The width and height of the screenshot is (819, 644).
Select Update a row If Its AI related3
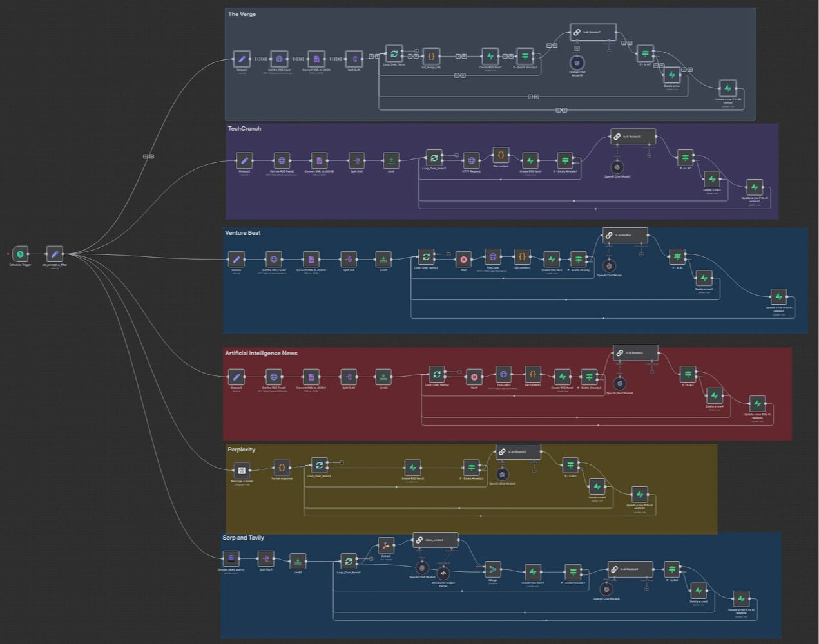pyautogui.click(x=778, y=297)
